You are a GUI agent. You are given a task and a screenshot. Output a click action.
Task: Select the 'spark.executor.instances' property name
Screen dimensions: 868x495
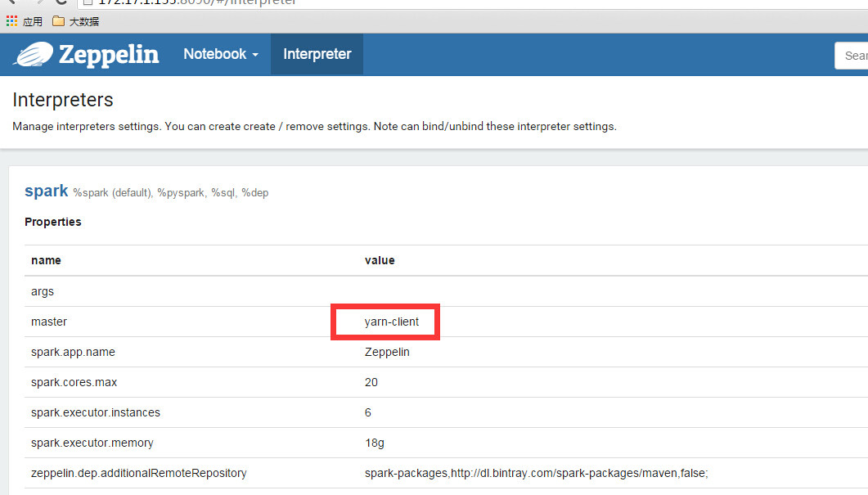click(x=96, y=412)
